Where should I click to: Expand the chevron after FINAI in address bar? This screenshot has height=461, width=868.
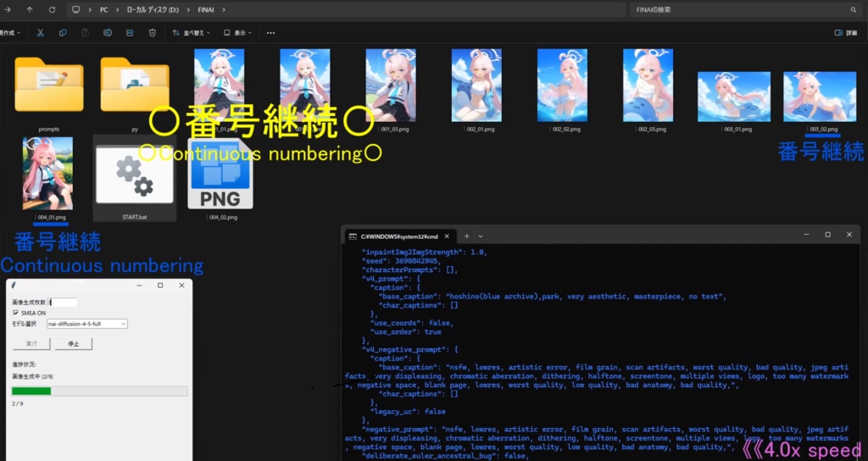tap(224, 9)
